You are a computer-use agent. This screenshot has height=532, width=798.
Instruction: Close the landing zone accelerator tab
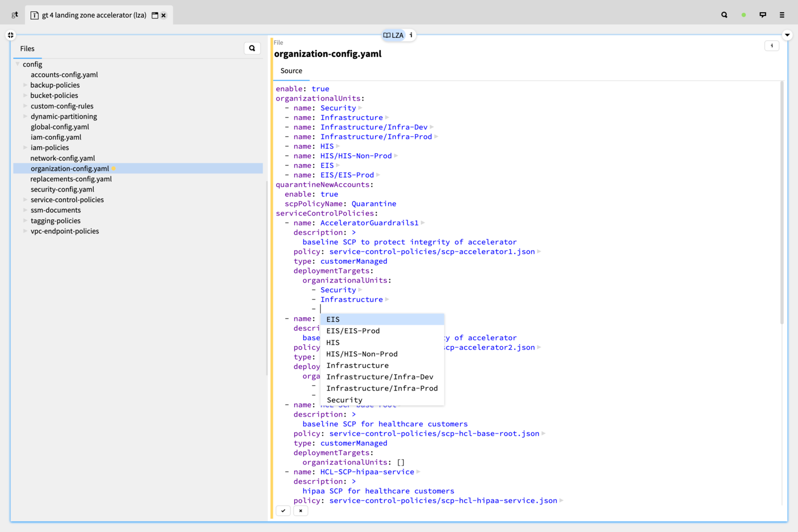click(x=164, y=15)
